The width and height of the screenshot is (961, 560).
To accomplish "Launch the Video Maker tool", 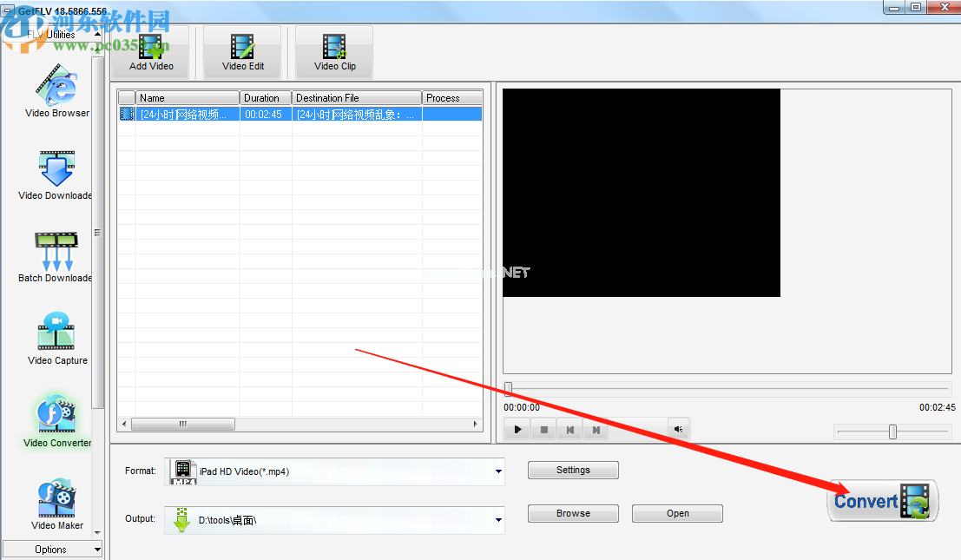I will click(x=57, y=504).
